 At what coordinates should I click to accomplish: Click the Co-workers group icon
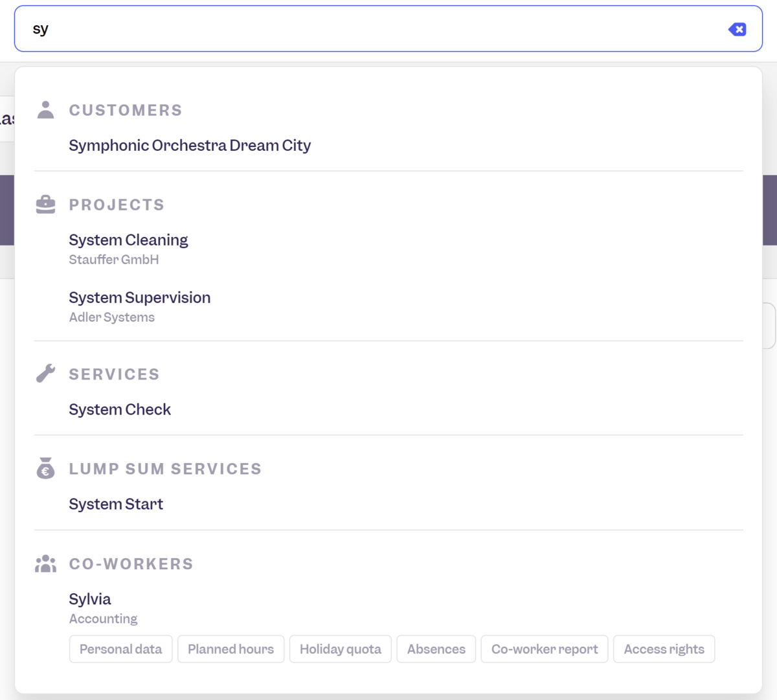[x=45, y=563]
